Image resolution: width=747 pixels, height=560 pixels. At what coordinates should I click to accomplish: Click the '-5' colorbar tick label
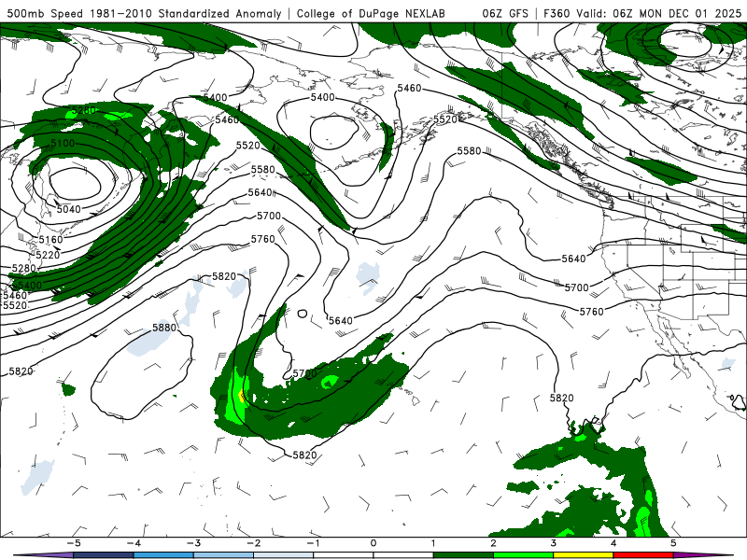74,543
